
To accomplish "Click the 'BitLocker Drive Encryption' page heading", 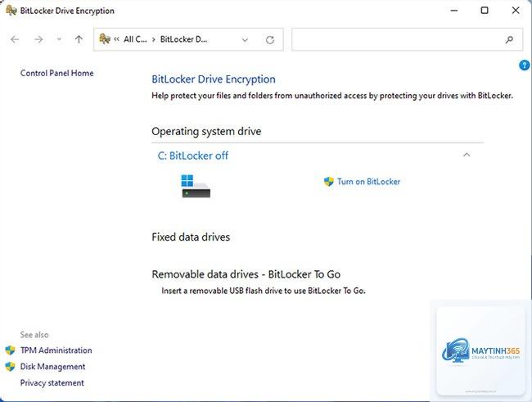I will [214, 79].
